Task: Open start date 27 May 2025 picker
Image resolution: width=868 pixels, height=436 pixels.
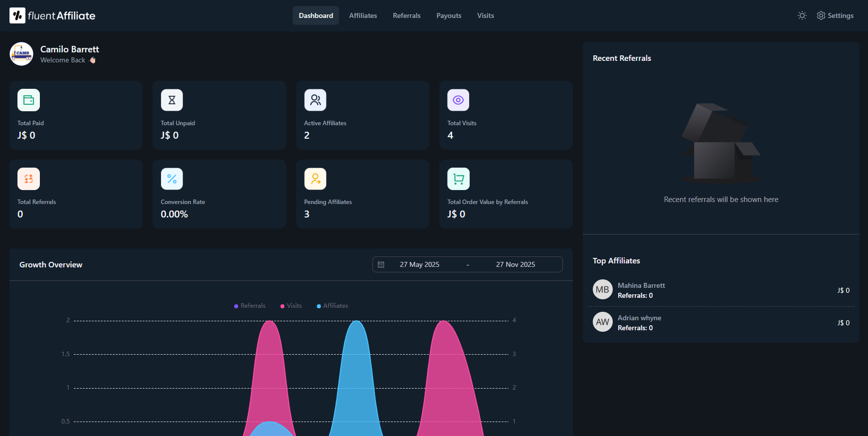Action: tap(419, 264)
